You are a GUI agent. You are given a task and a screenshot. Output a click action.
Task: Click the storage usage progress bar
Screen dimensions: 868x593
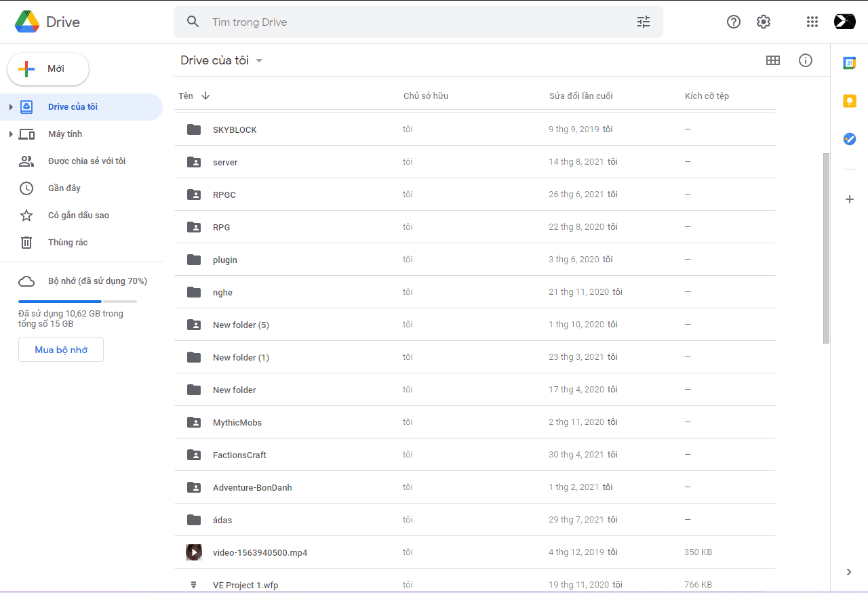77,301
